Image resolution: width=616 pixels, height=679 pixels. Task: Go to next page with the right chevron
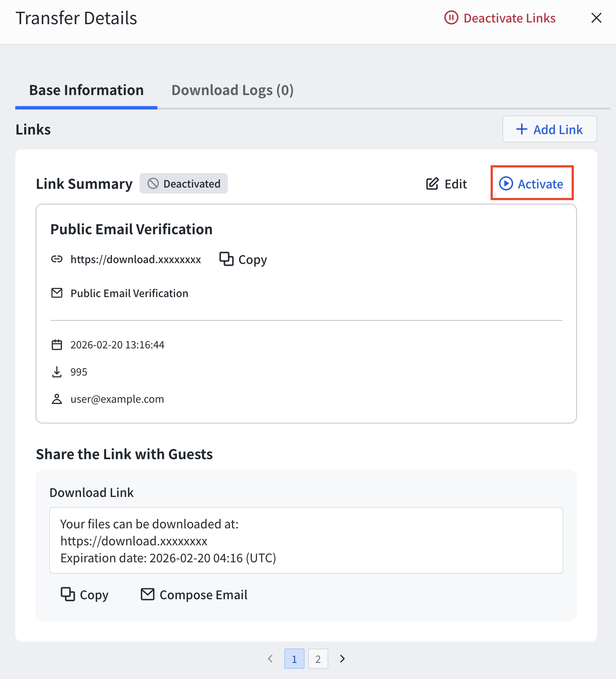point(342,659)
